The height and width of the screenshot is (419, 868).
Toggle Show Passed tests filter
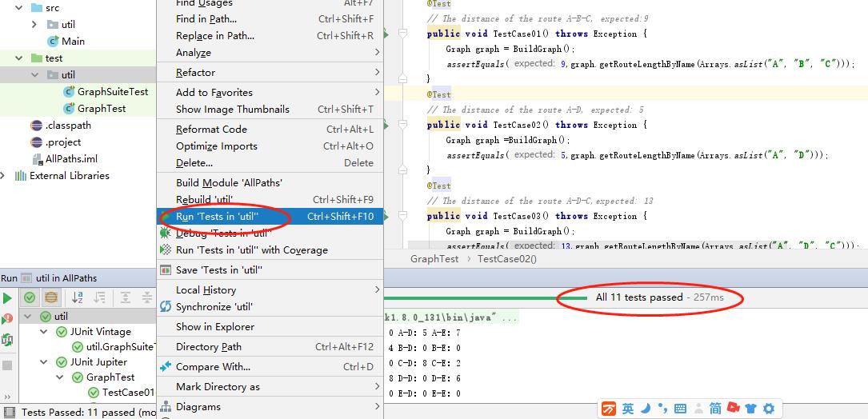pyautogui.click(x=30, y=297)
